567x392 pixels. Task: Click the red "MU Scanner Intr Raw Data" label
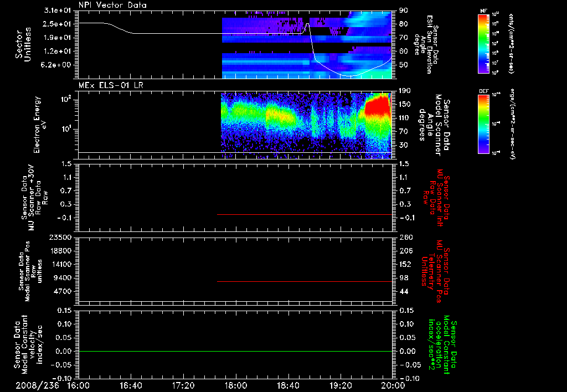[x=436, y=198]
